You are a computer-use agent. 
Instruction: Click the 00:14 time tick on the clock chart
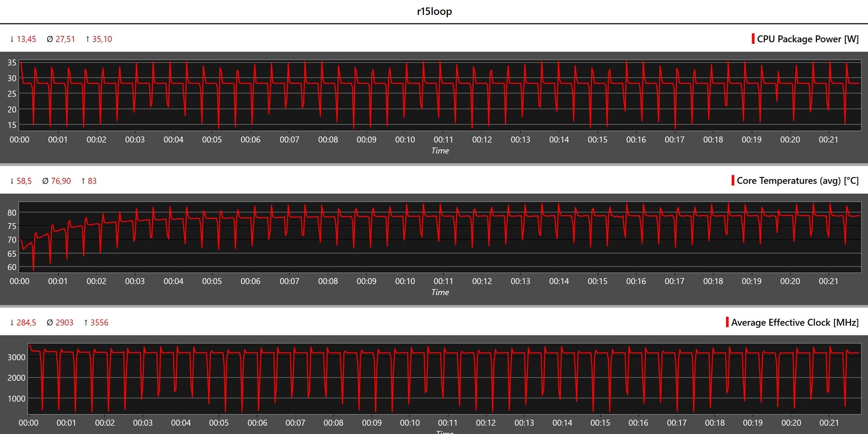562,423
